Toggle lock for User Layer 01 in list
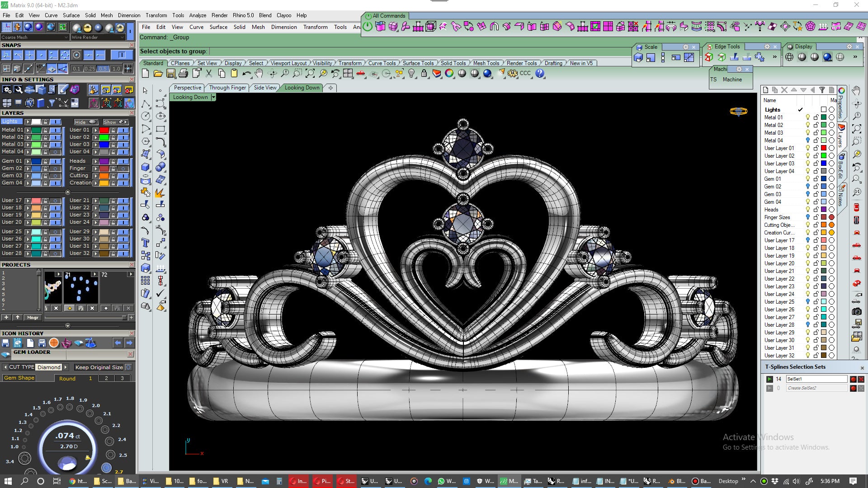This screenshot has height=488, width=868. (816, 148)
